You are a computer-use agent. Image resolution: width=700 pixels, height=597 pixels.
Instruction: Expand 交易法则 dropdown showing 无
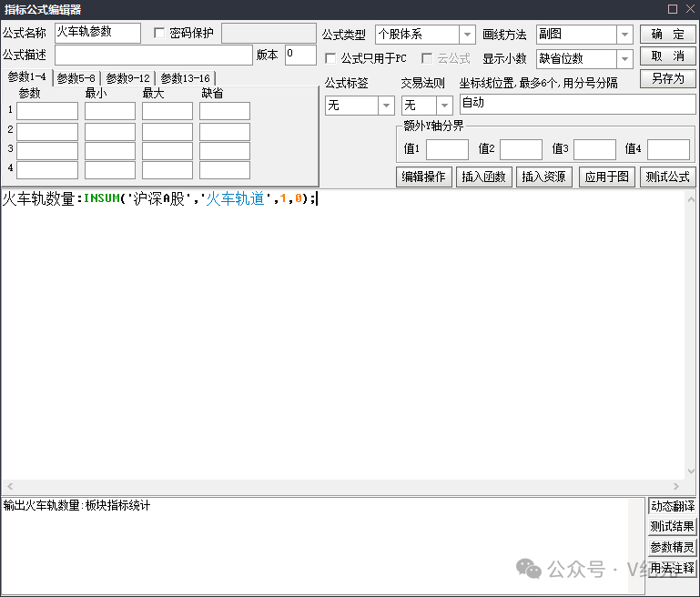[444, 106]
